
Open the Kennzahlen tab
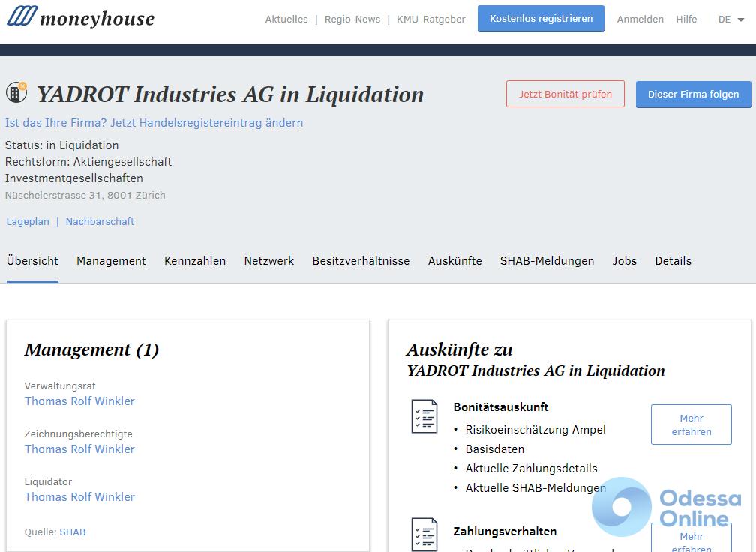click(x=195, y=261)
